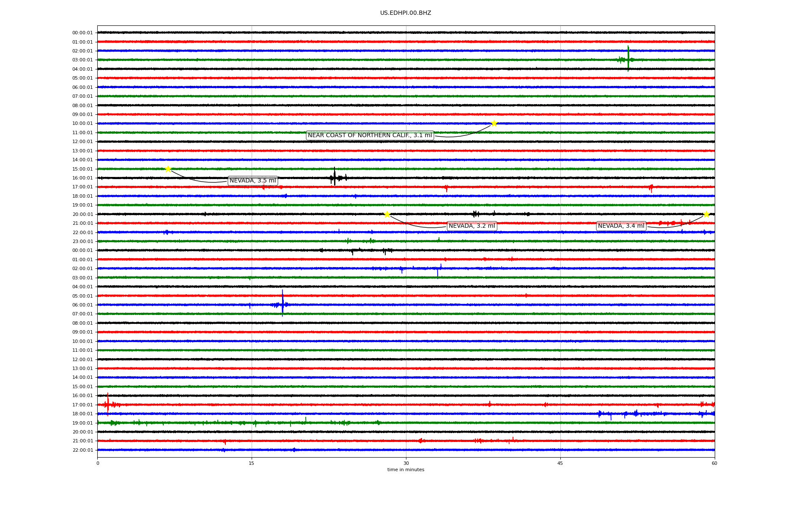Click the NEVADA, 3.4 ml annotation label

point(621,226)
